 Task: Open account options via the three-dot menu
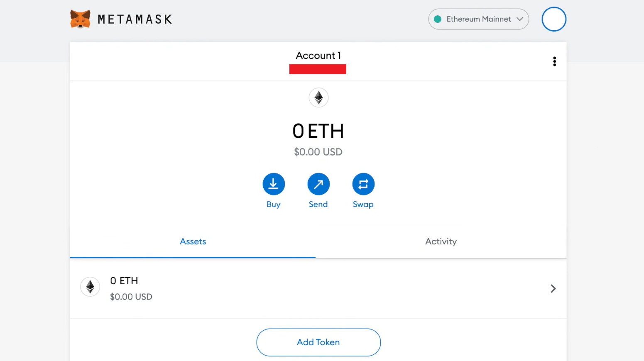coord(555,61)
